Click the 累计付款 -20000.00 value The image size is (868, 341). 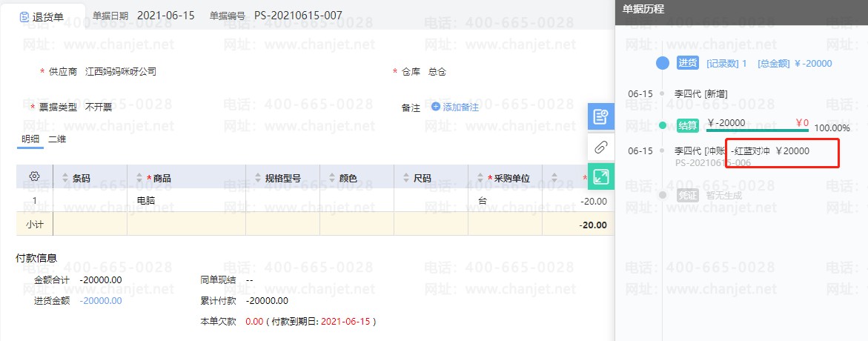(266, 300)
